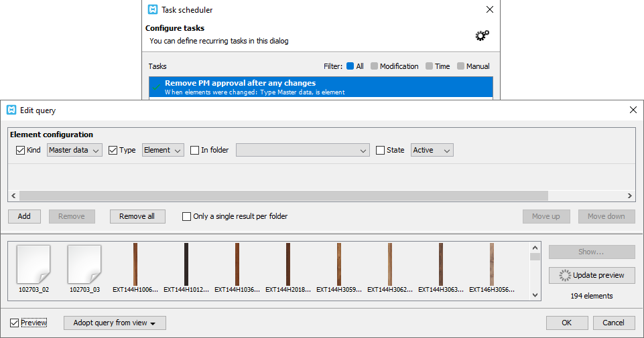The height and width of the screenshot is (338, 644).
Task: Expand the Active state dropdown
Action: tap(432, 150)
